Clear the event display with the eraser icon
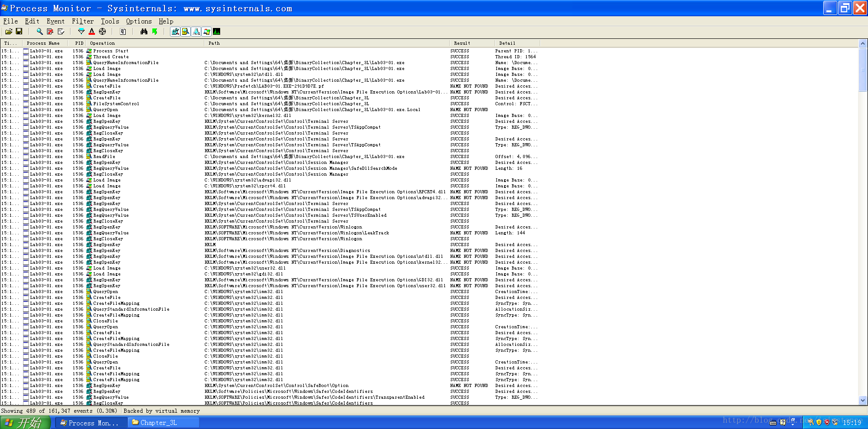This screenshot has width=868, height=429. (x=61, y=32)
